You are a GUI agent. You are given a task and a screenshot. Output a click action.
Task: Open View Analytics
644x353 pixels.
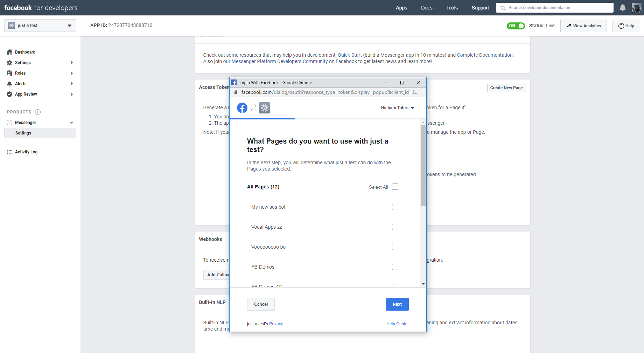[x=583, y=26]
